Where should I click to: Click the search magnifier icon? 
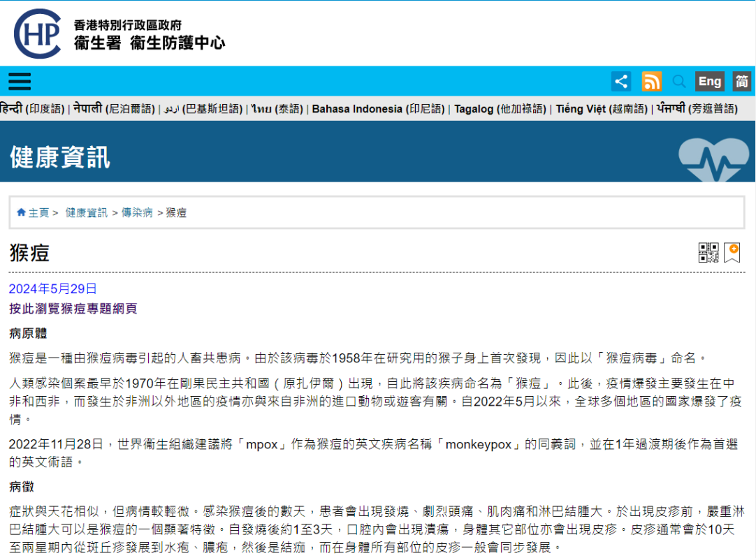click(678, 82)
